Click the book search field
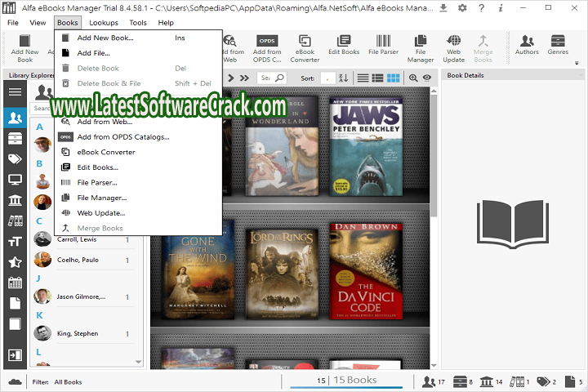 [272, 78]
